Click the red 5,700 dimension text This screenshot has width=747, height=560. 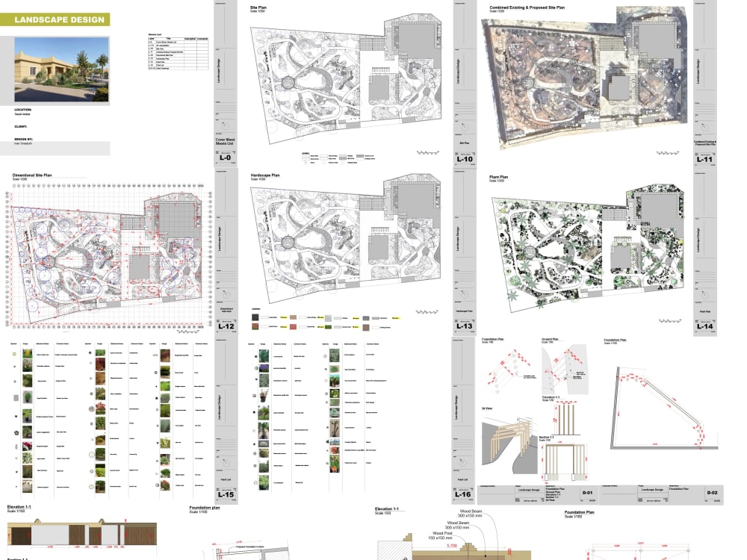(x=452, y=546)
